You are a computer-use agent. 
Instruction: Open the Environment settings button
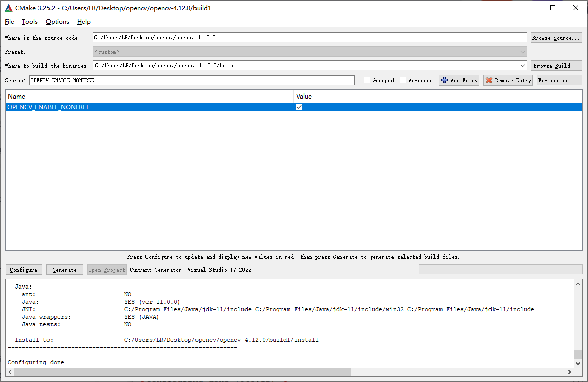(560, 80)
